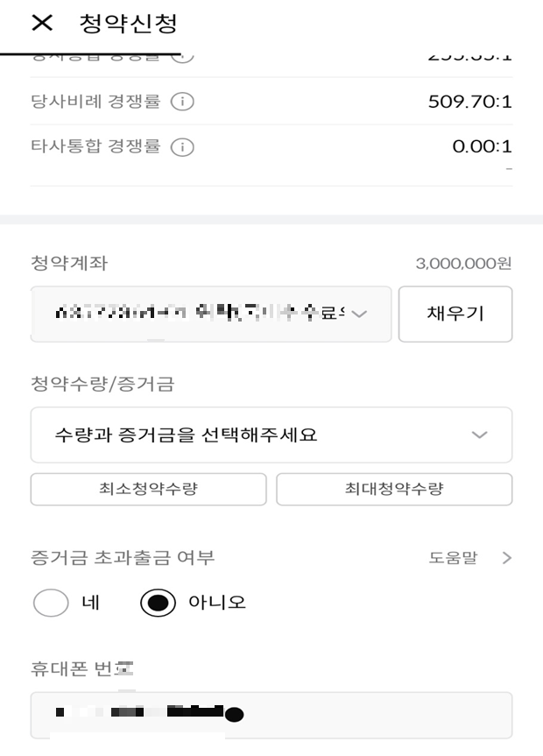Select the 아니오 radio button
This screenshot has width=543, height=756.
(x=159, y=603)
